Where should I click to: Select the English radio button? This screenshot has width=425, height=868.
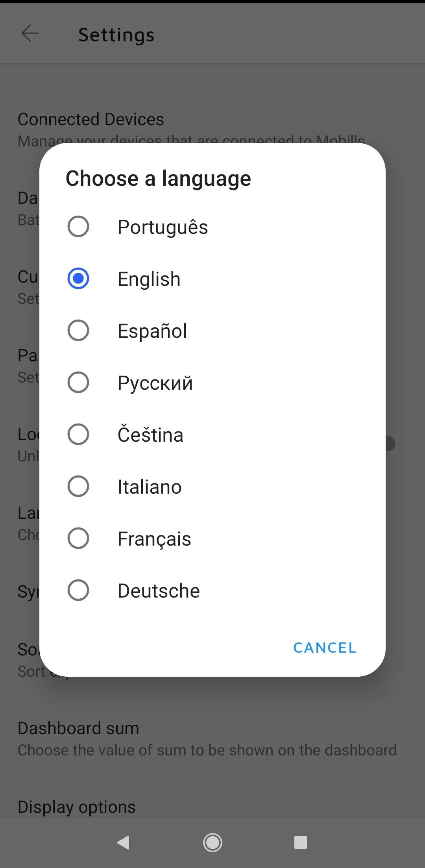[78, 279]
